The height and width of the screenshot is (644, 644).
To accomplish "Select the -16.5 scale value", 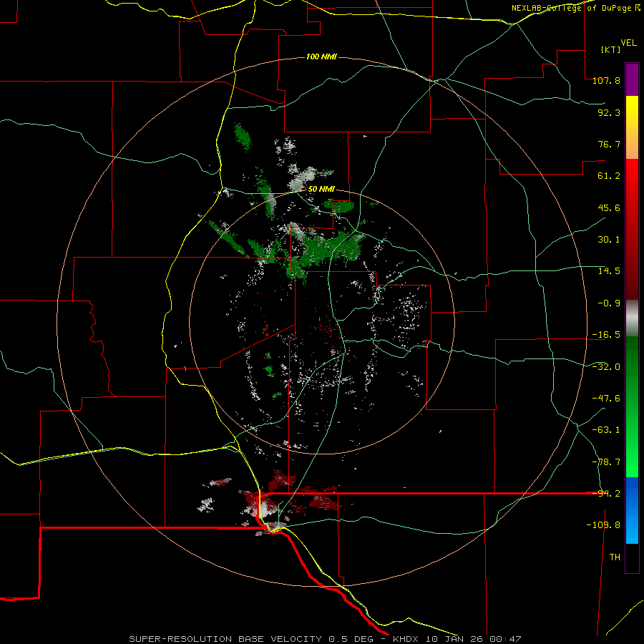I will pos(606,335).
